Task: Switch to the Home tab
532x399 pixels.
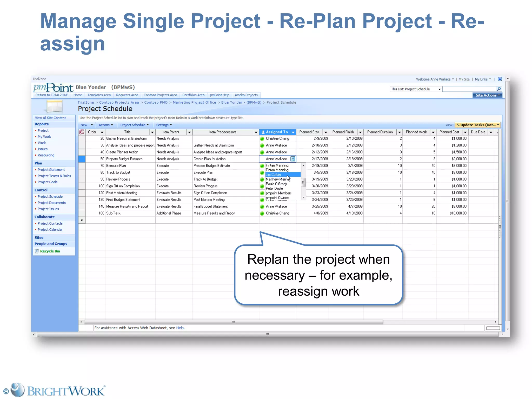Action: coord(78,95)
